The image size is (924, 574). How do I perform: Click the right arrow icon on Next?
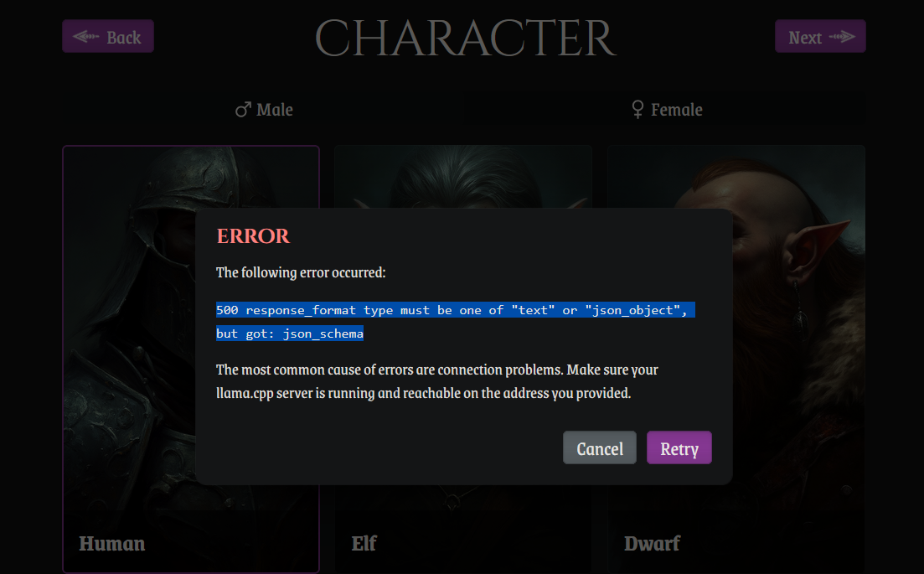[842, 37]
